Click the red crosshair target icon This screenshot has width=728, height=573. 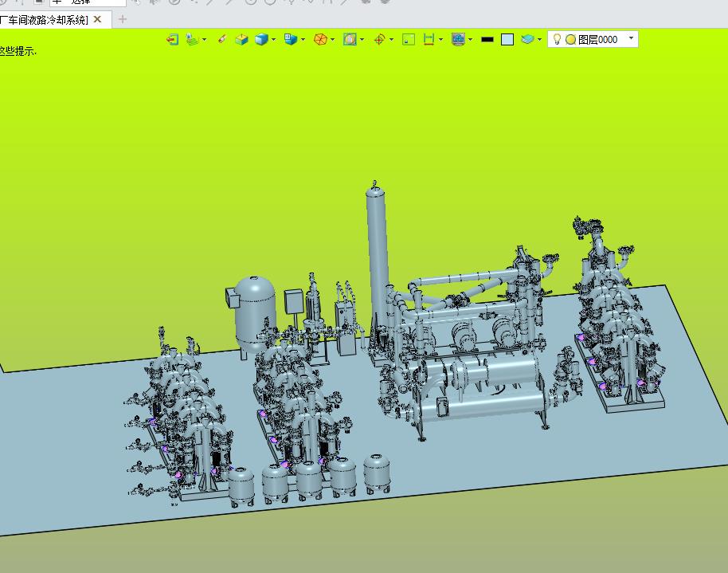379,40
